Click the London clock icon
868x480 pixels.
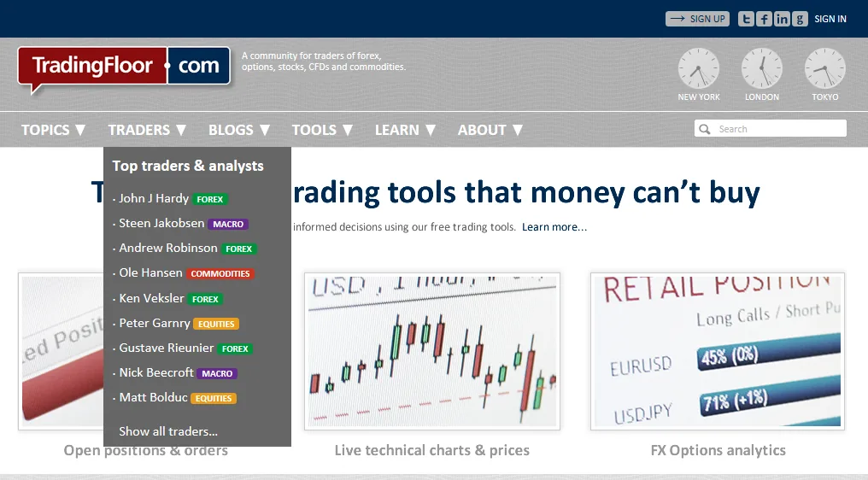click(x=762, y=68)
